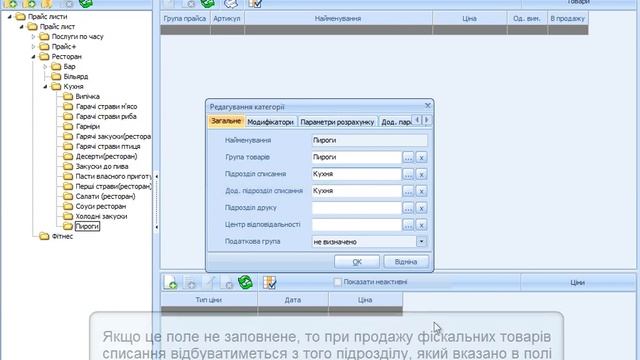Browse for Група товарів with the ellipsis button
Screen dimensions: 640x360
[x=408, y=157]
